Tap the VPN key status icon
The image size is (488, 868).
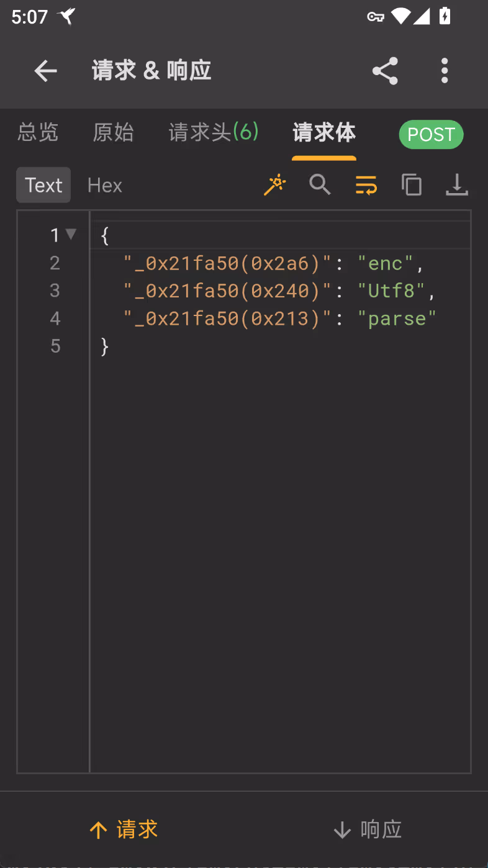pyautogui.click(x=376, y=17)
